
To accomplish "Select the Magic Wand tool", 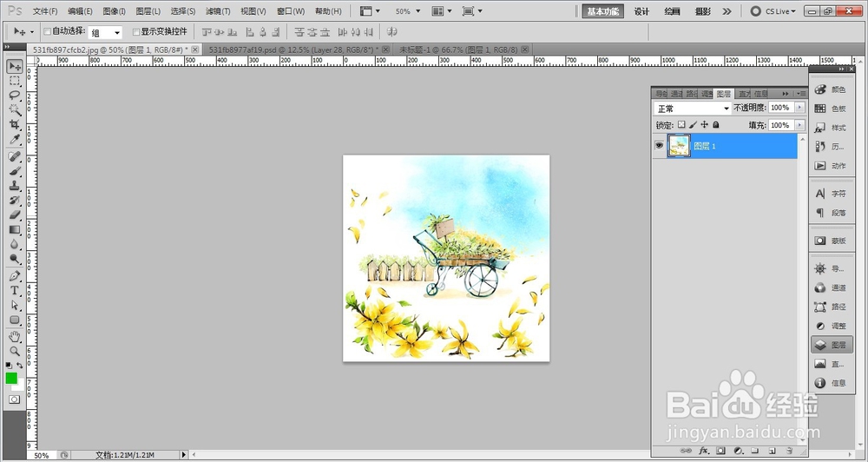I will 15,109.
